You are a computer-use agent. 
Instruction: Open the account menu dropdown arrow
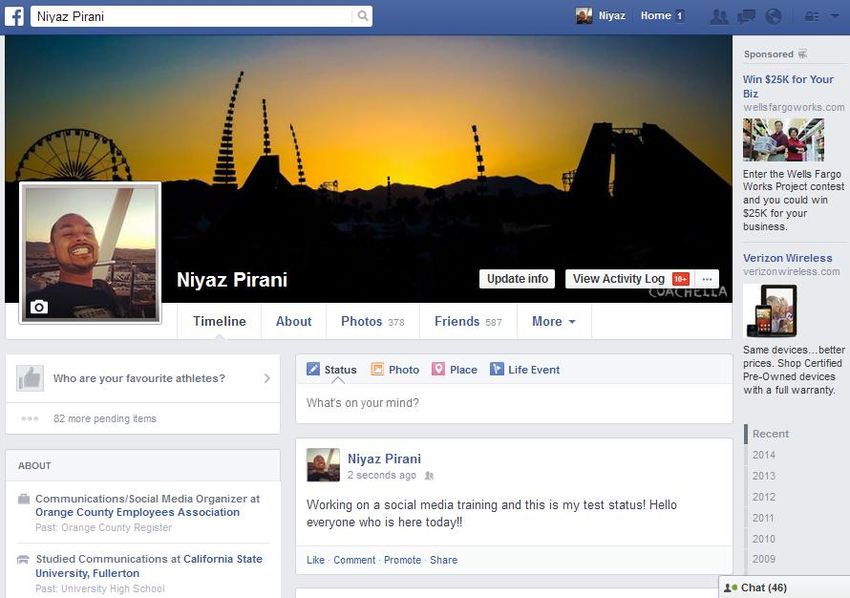coord(834,17)
